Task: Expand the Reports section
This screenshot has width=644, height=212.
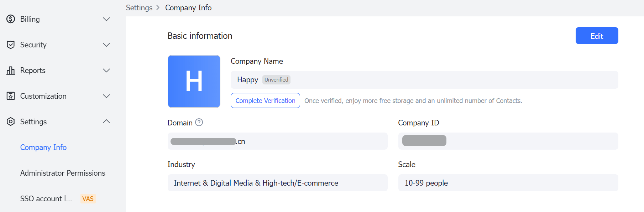Action: (106, 70)
